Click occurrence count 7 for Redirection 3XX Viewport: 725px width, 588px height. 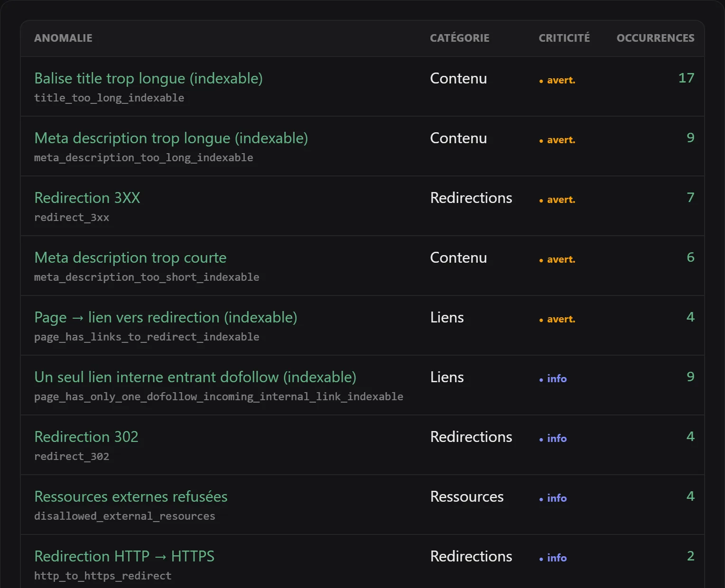click(690, 198)
